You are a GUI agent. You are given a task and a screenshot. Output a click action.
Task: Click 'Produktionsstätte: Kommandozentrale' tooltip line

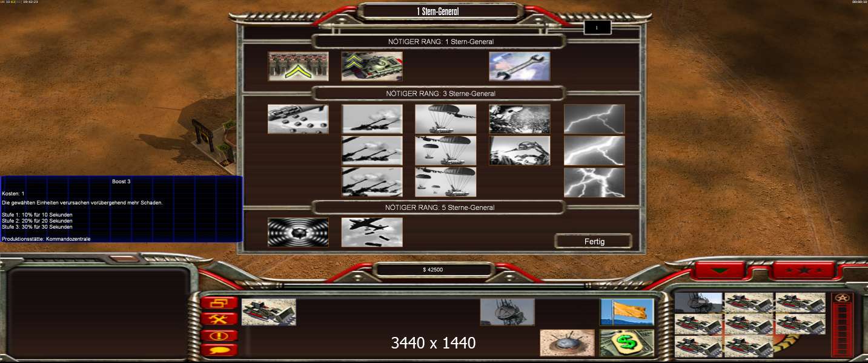46,239
